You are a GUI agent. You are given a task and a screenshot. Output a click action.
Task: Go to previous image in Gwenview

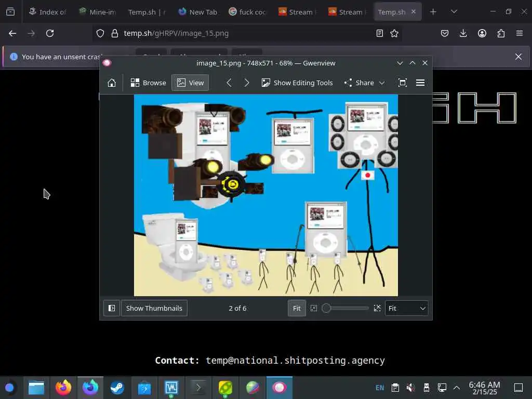coord(229,83)
